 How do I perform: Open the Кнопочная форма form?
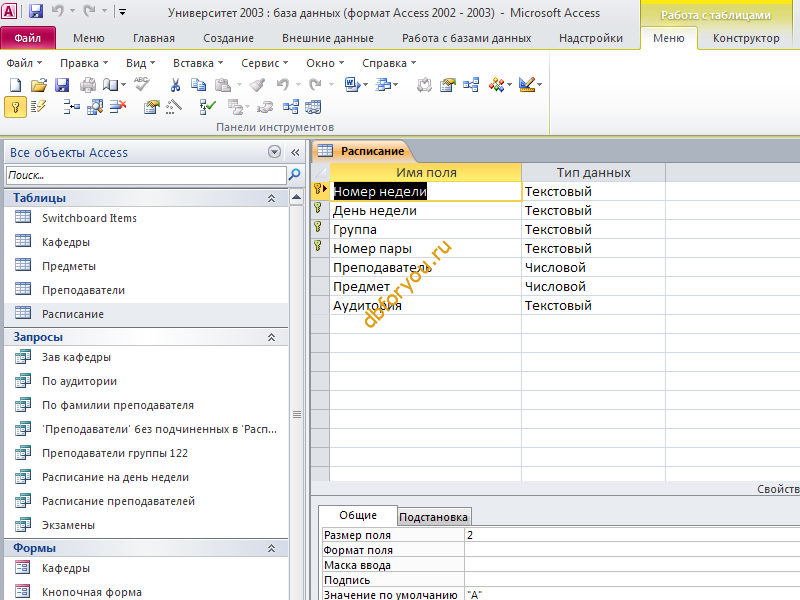[92, 592]
